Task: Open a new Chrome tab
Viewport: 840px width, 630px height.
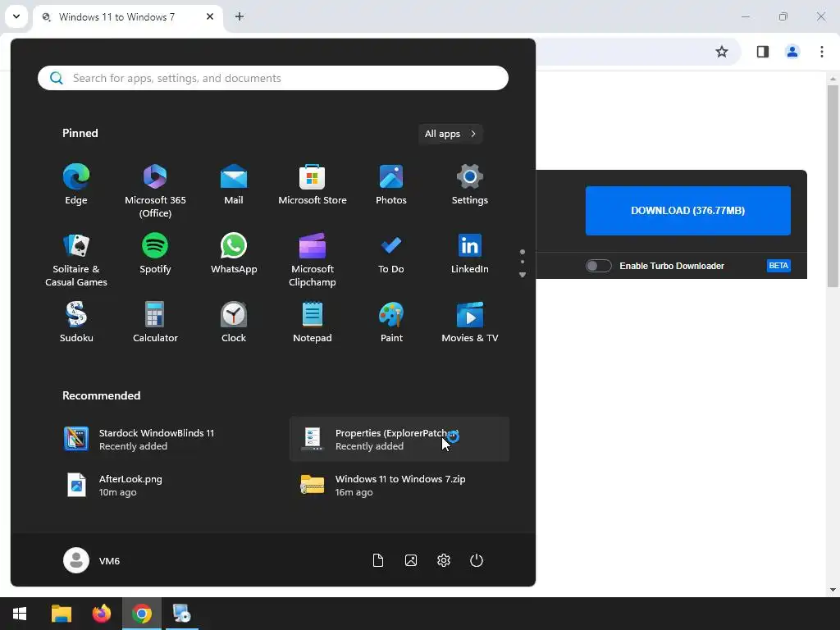Action: click(240, 16)
